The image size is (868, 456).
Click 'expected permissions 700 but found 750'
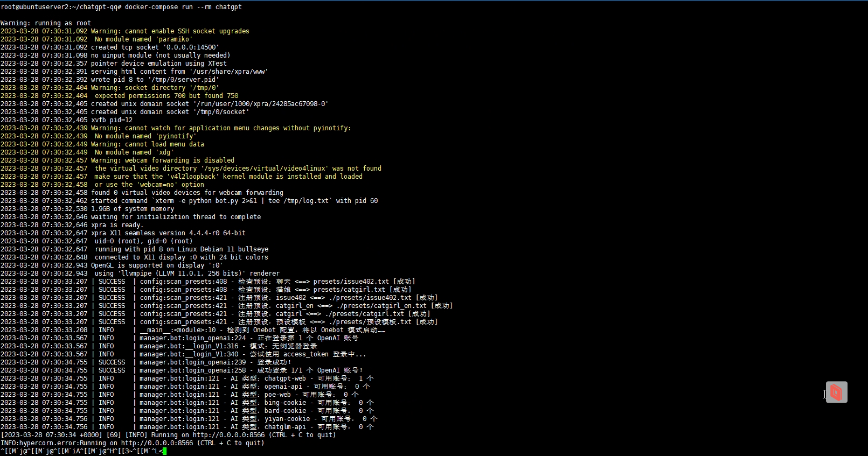(166, 96)
